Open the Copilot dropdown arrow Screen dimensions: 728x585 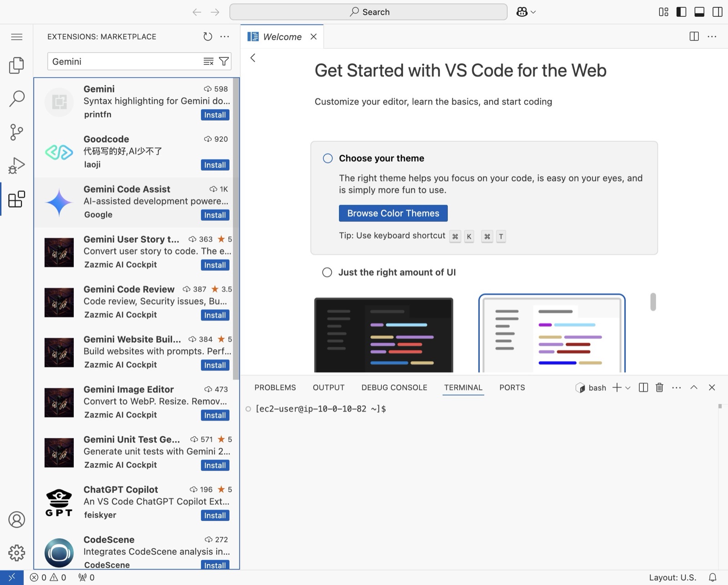[x=533, y=12]
